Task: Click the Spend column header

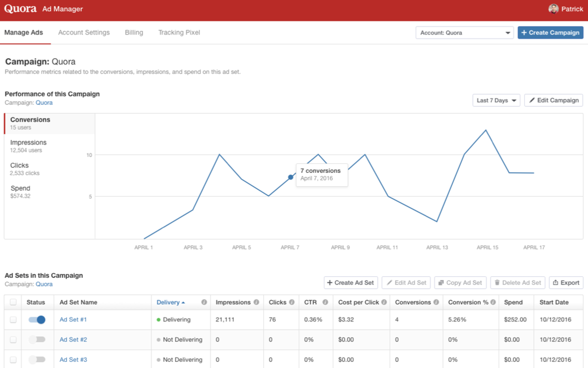Action: tap(513, 302)
